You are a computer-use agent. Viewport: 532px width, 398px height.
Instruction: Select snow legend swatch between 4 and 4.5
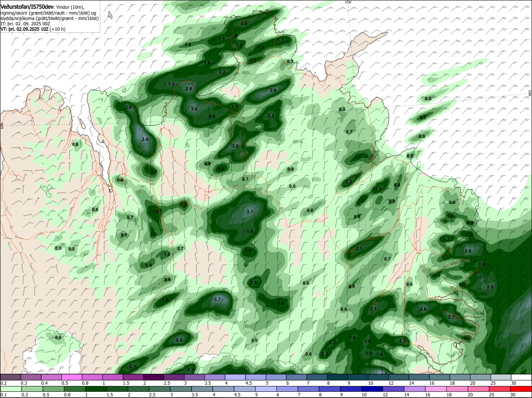(x=235, y=377)
